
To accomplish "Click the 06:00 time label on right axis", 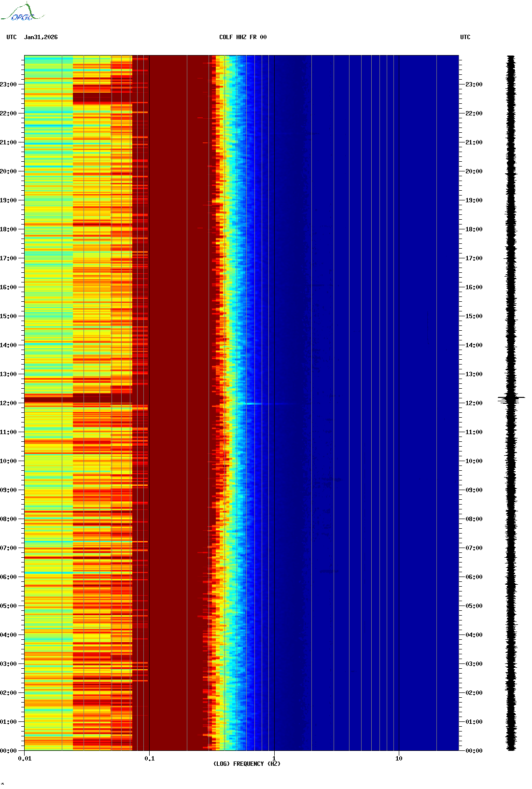I will click(x=474, y=577).
